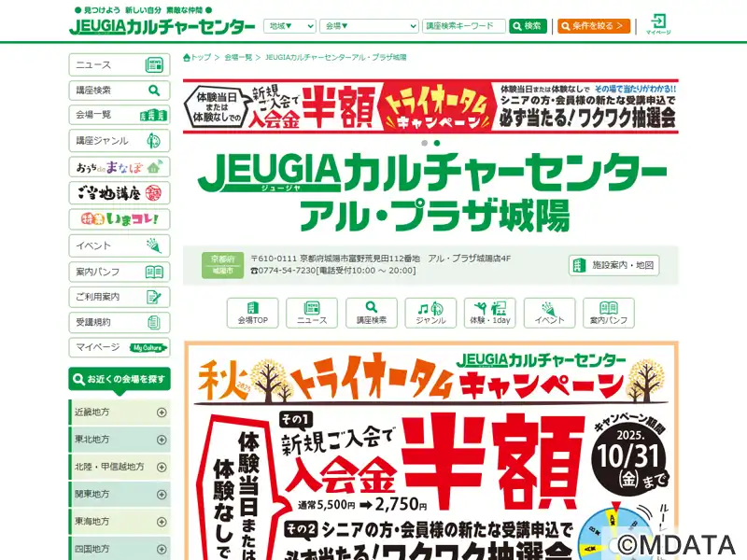
Task: Open the おうちdeまなぼ banner
Action: click(x=120, y=167)
